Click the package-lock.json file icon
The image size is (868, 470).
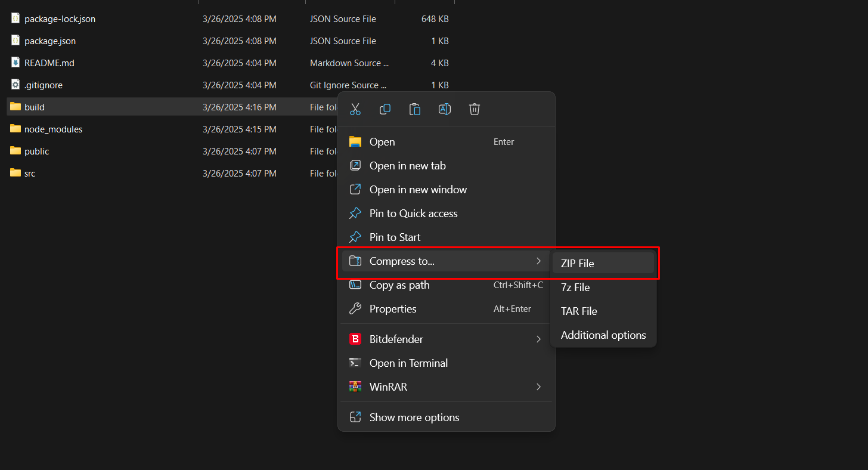pyautogui.click(x=15, y=18)
